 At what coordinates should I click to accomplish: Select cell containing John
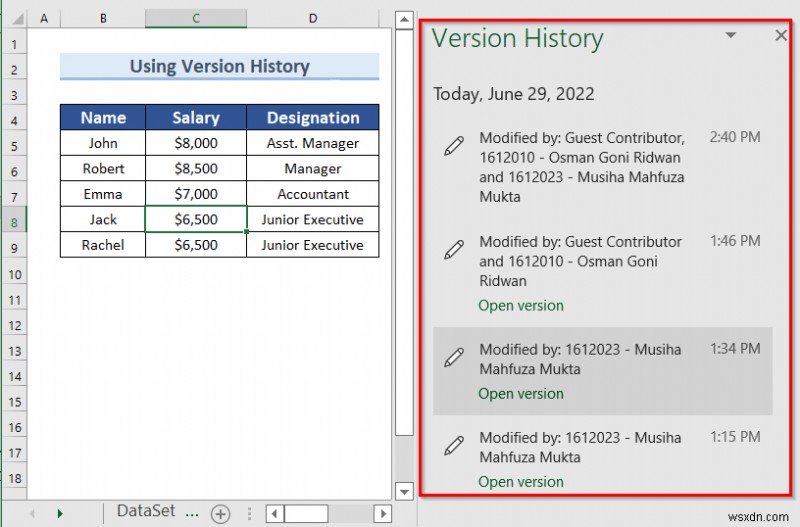coord(103,143)
